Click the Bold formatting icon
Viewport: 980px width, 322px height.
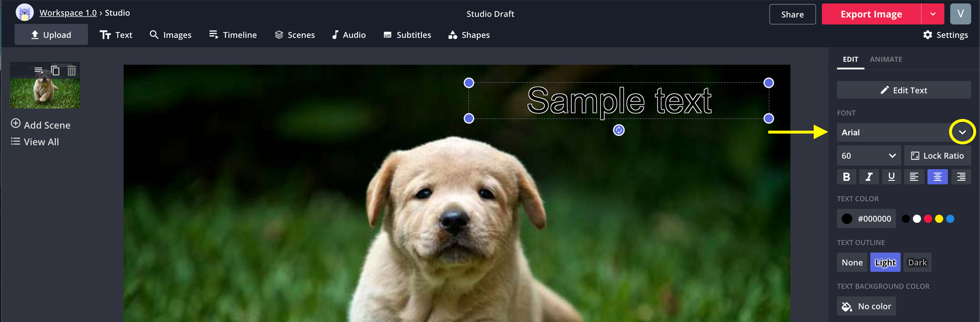point(846,177)
